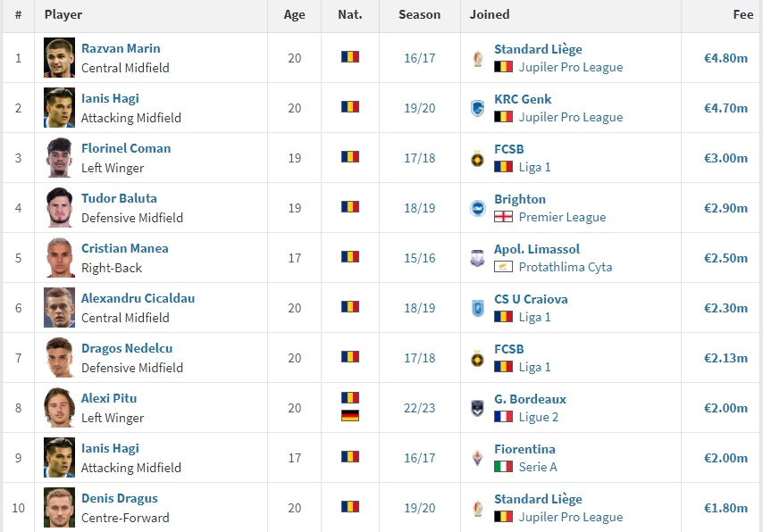The width and height of the screenshot is (763, 532).
Task: Sort by the Season column header
Action: point(419,14)
